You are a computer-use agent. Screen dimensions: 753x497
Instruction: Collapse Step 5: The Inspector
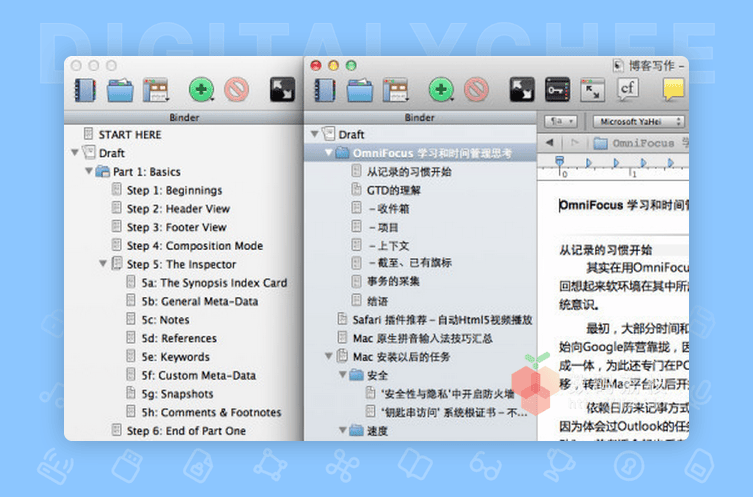103,264
